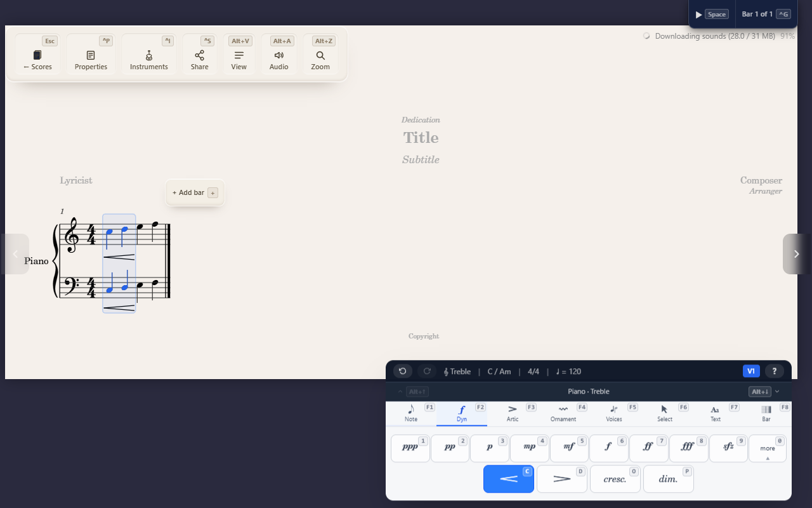Switch to the Ornament tab

click(x=563, y=413)
